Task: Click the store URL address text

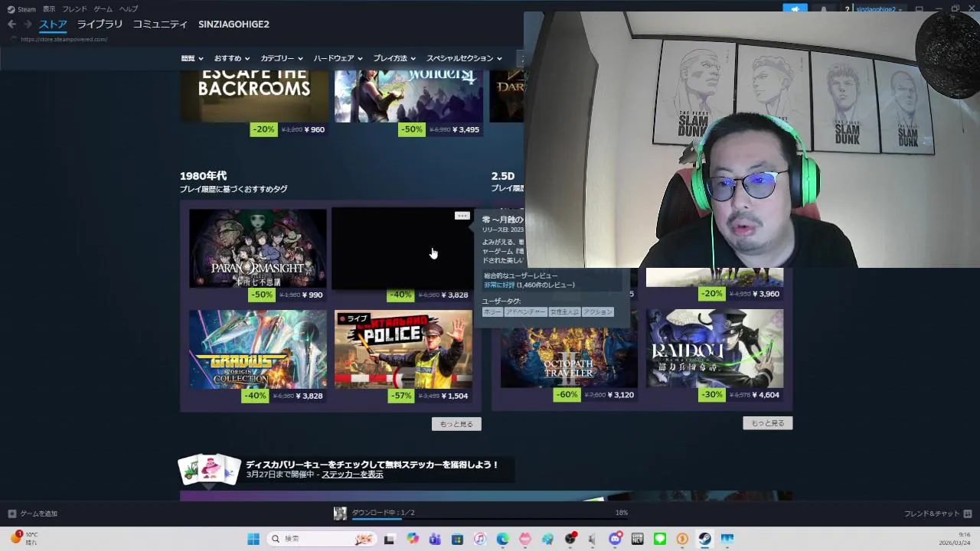Action: (64, 40)
